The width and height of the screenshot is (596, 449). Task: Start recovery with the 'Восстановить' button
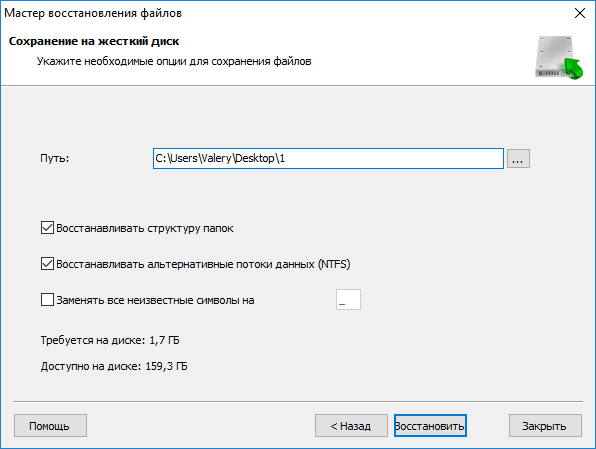coord(430,426)
